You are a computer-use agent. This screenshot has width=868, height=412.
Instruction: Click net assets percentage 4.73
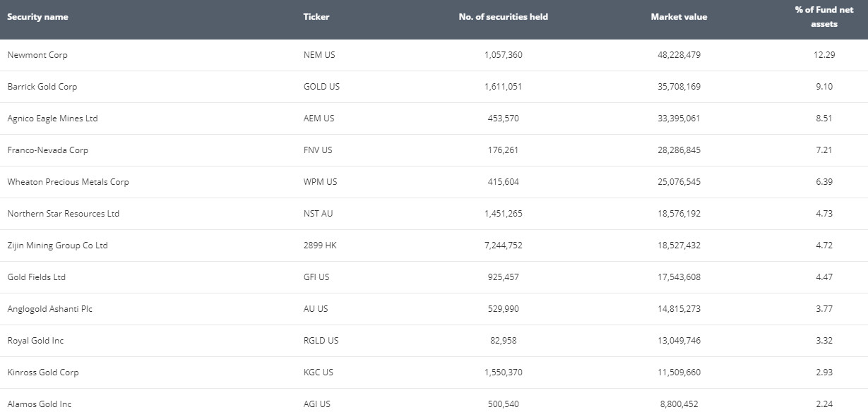(824, 214)
